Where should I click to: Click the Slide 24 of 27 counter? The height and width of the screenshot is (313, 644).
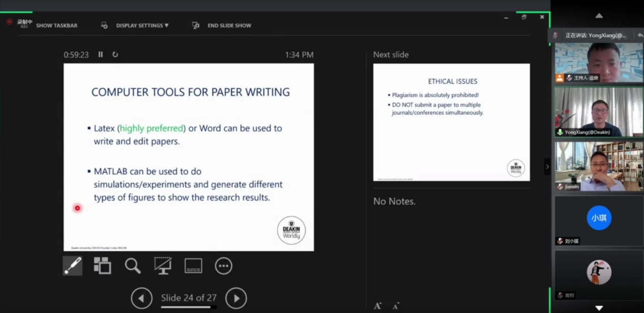point(189,298)
